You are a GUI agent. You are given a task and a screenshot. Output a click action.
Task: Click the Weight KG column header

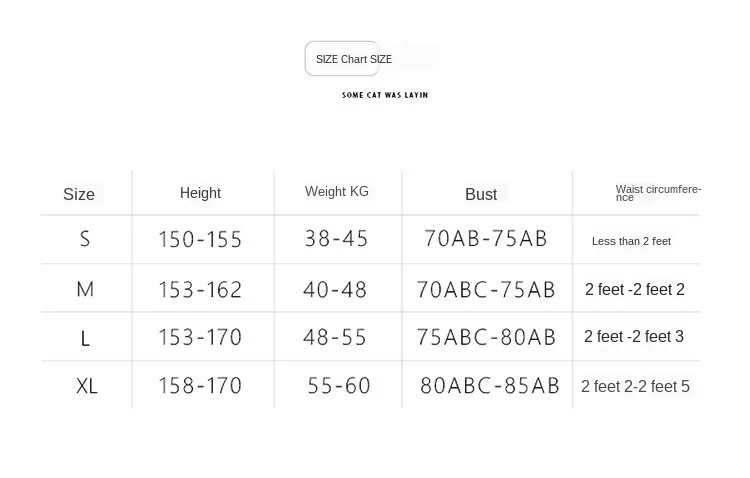337,191
